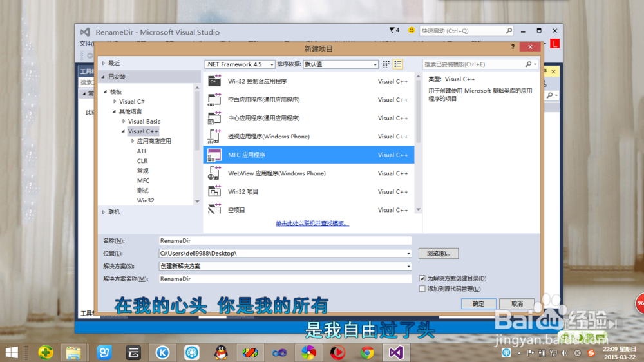Click search magnifier in template search box
644x362 pixels.
[529, 64]
